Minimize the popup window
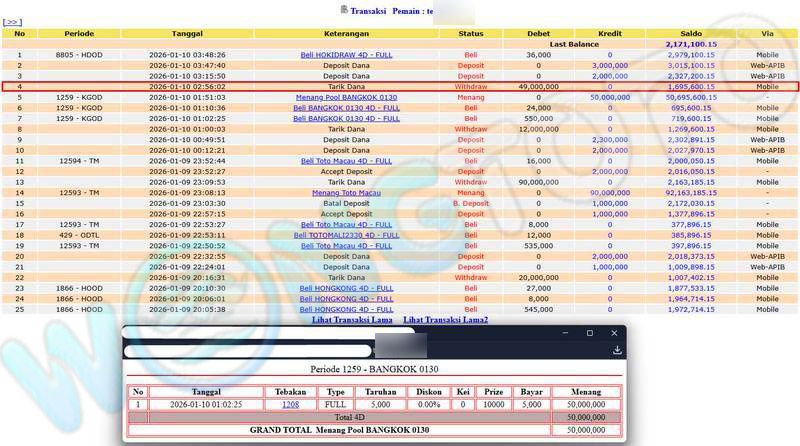This screenshot has width=800, height=446. [565, 333]
